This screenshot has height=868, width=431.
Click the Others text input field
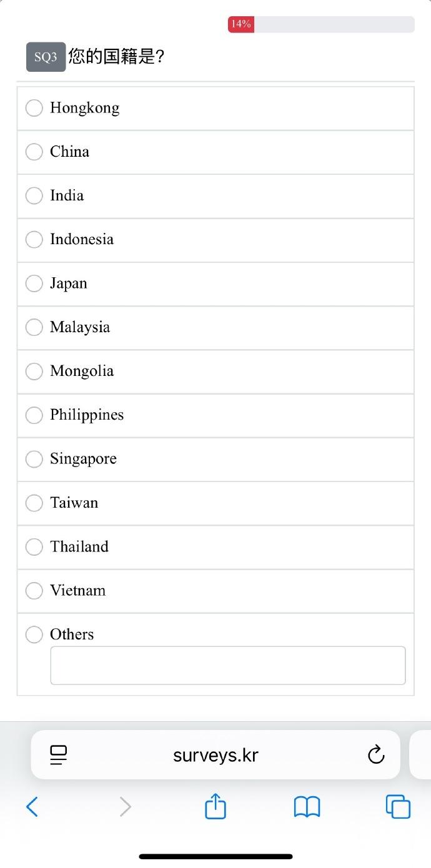(x=227, y=666)
